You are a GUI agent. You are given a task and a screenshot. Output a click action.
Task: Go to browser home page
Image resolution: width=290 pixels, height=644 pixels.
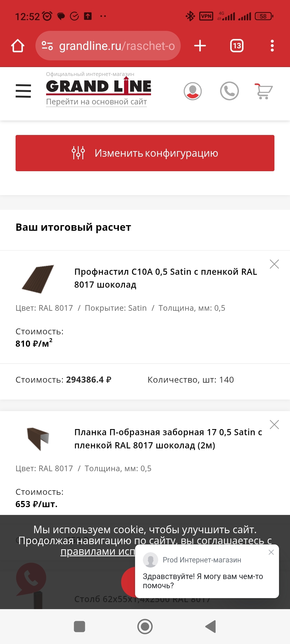point(18,46)
